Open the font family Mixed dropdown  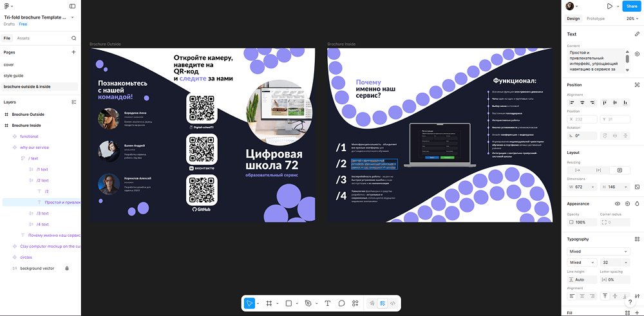598,251
